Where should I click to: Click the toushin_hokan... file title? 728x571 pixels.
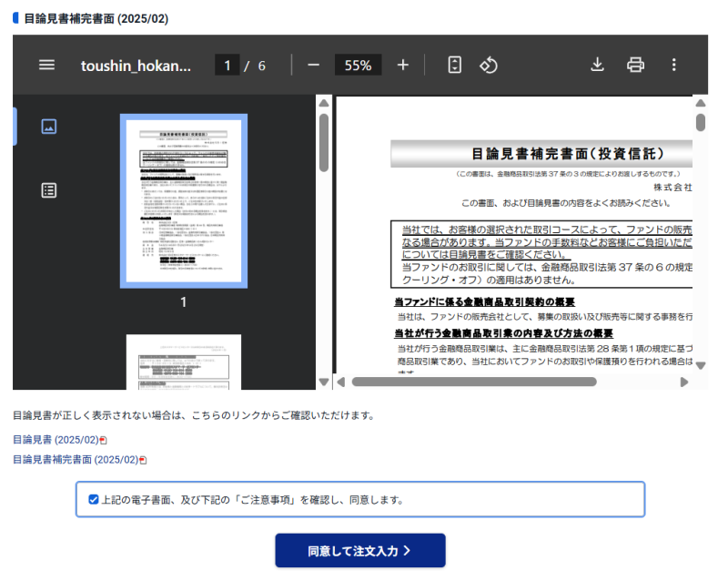[x=136, y=66]
